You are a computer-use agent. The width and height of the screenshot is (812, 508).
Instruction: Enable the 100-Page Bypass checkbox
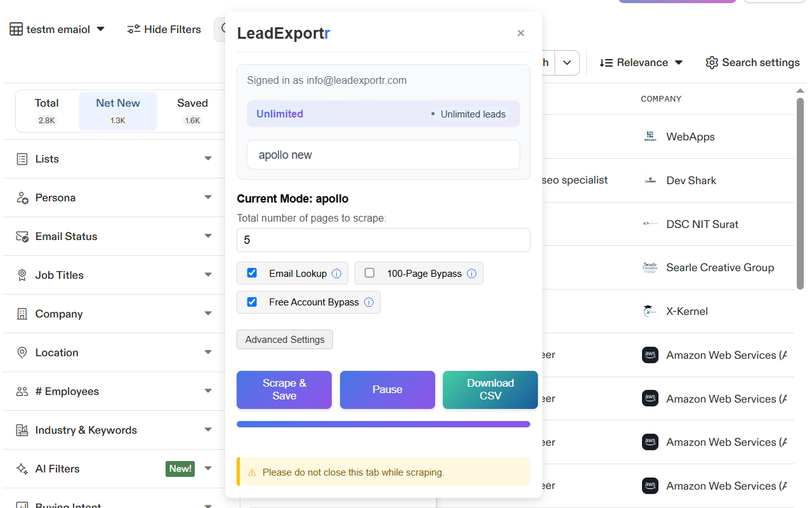pos(370,273)
